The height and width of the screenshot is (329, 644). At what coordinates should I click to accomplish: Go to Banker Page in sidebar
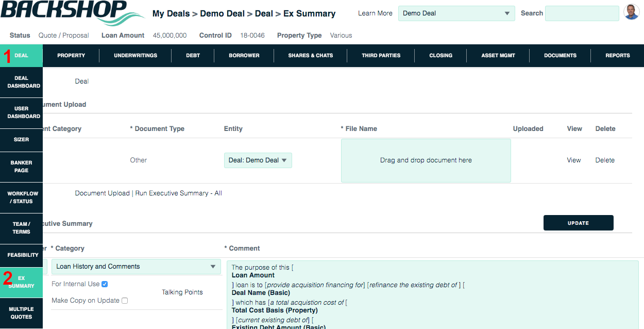click(x=22, y=167)
